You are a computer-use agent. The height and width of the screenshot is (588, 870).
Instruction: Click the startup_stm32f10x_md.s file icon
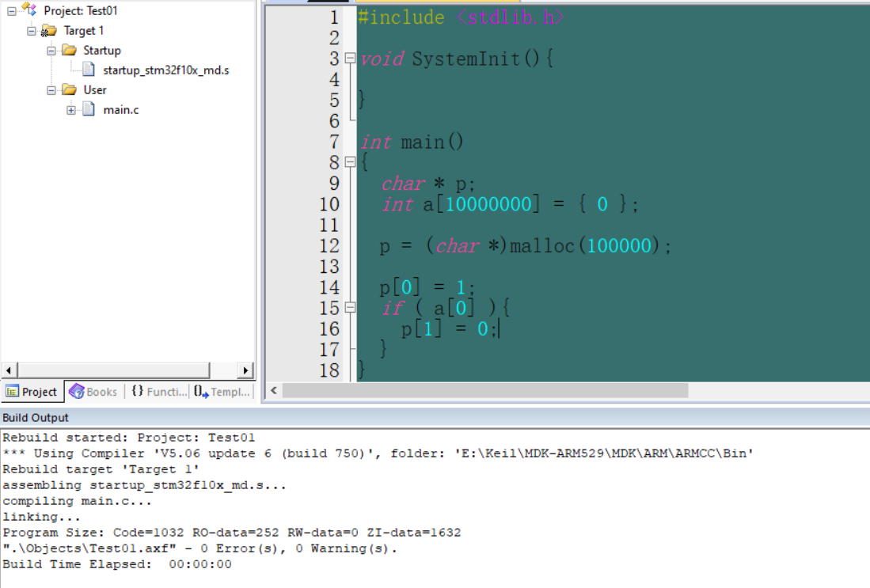(x=87, y=70)
